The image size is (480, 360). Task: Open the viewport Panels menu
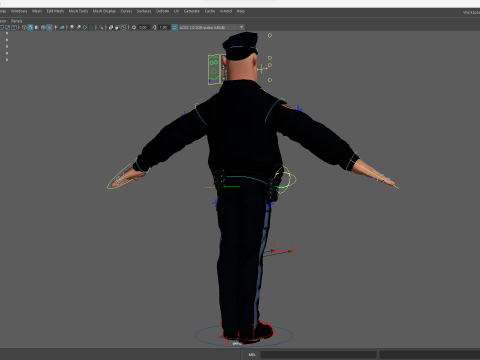click(x=16, y=21)
